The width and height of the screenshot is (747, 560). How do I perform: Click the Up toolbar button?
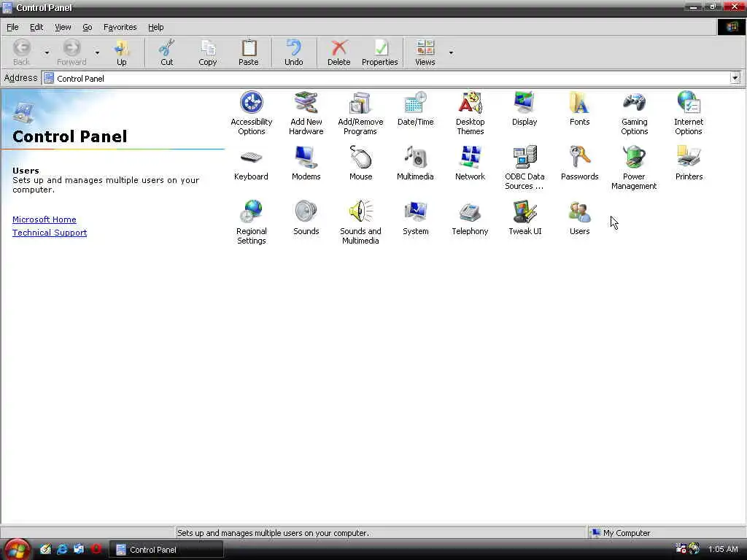click(122, 52)
